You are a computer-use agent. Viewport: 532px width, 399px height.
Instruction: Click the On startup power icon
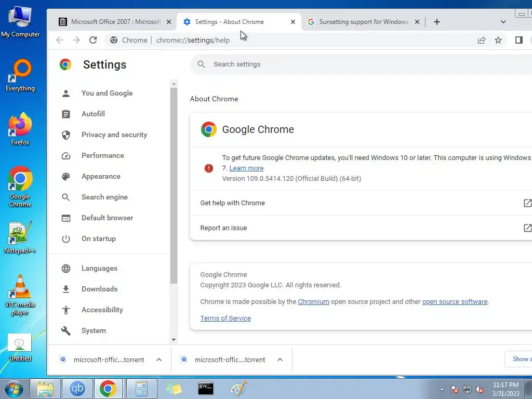(66, 239)
